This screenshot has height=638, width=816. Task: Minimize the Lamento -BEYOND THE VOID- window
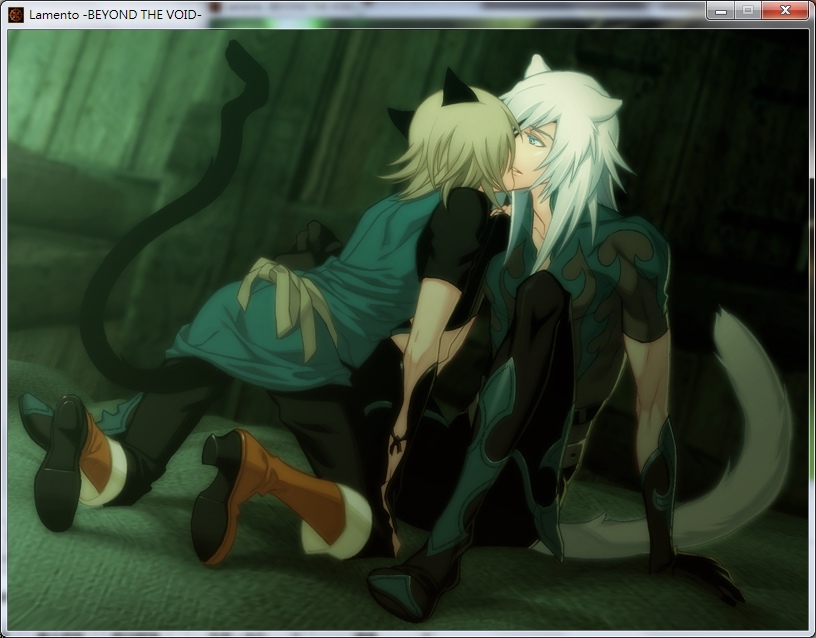[x=721, y=11]
